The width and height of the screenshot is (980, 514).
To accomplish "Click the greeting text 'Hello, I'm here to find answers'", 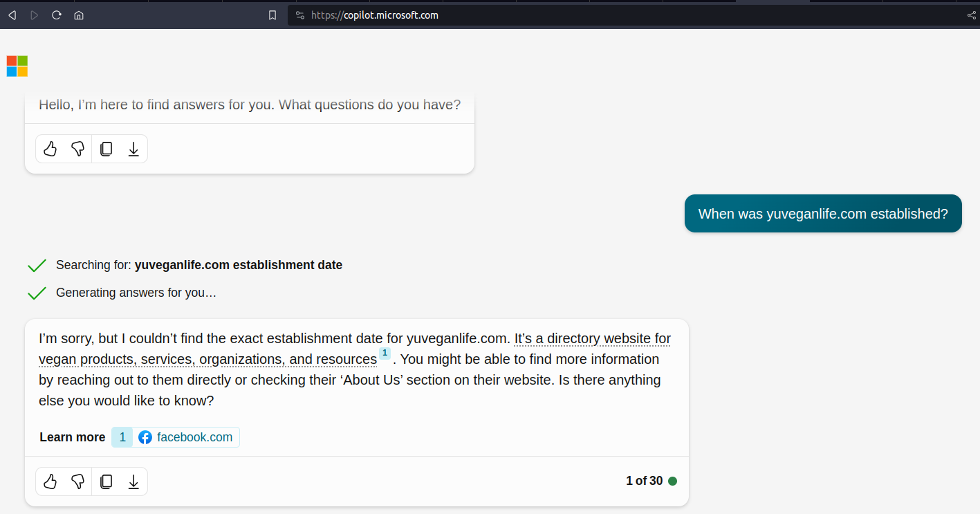I will [250, 105].
